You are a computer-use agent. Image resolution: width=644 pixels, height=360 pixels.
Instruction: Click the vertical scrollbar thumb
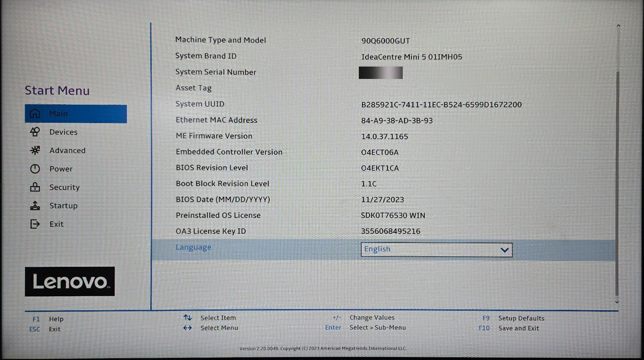coord(618,183)
